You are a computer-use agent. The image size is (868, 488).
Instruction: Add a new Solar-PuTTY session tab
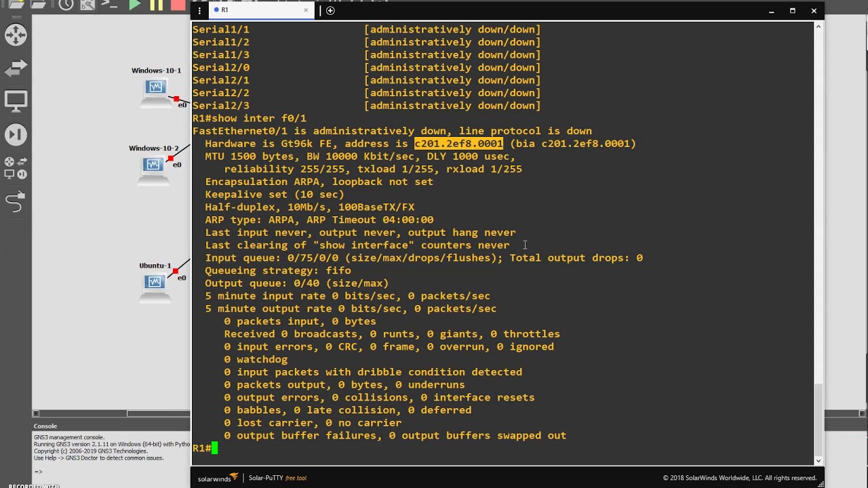pyautogui.click(x=330, y=10)
